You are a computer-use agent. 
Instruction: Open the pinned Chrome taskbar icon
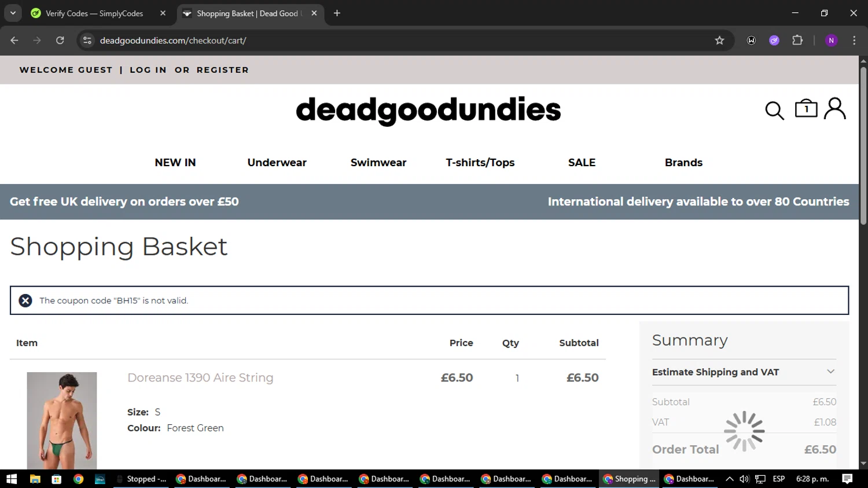click(78, 479)
